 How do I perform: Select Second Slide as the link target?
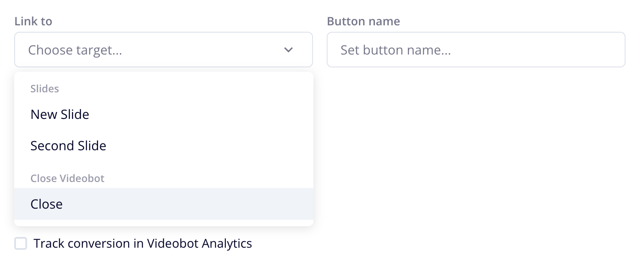pyautogui.click(x=68, y=146)
